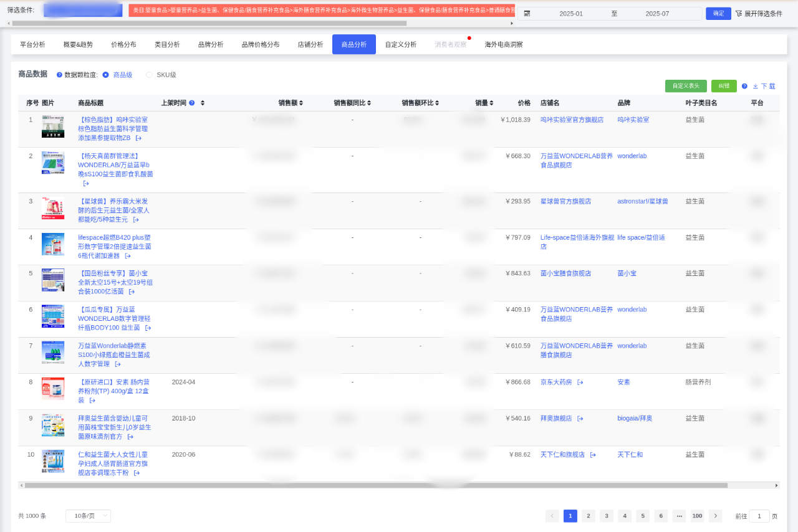Click the help icon beside 数据颗粒度
The width and height of the screenshot is (798, 532).
coord(59,75)
